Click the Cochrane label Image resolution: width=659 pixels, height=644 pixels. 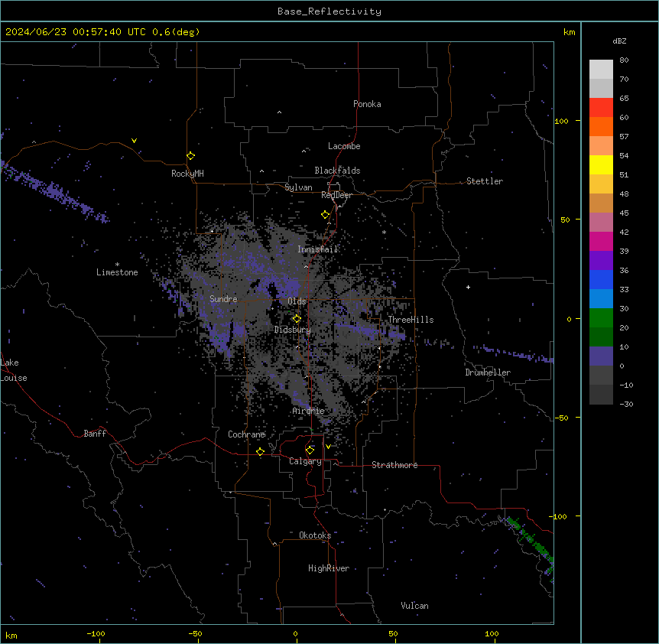tap(247, 434)
